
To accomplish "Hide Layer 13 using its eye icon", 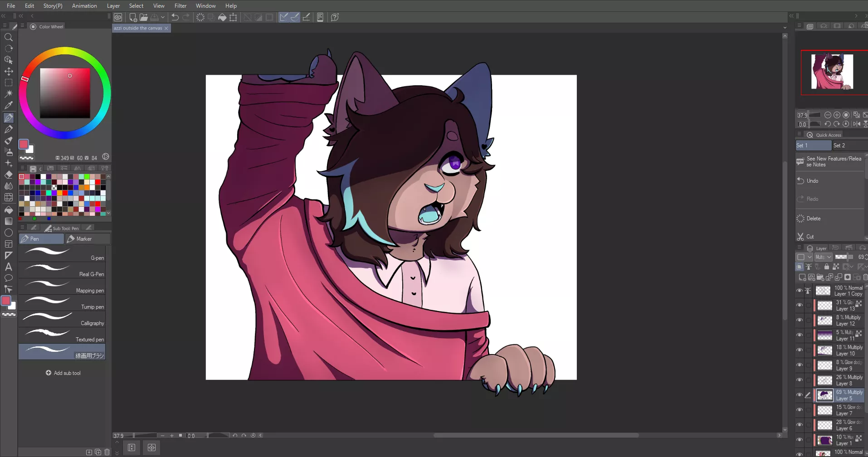I will (800, 305).
